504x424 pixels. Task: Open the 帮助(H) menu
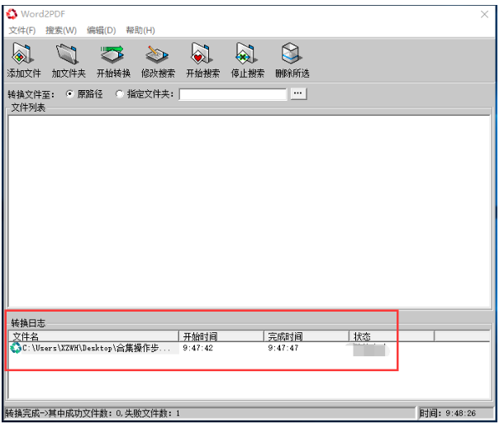140,31
